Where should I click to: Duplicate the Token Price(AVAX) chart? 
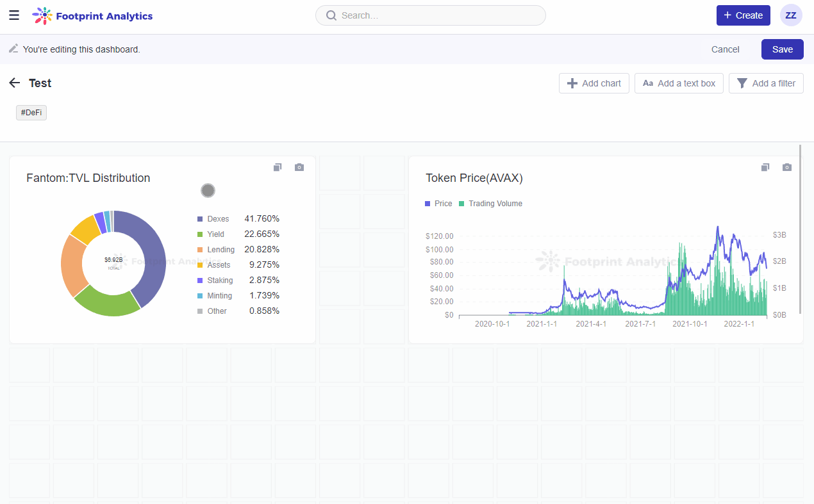point(765,167)
